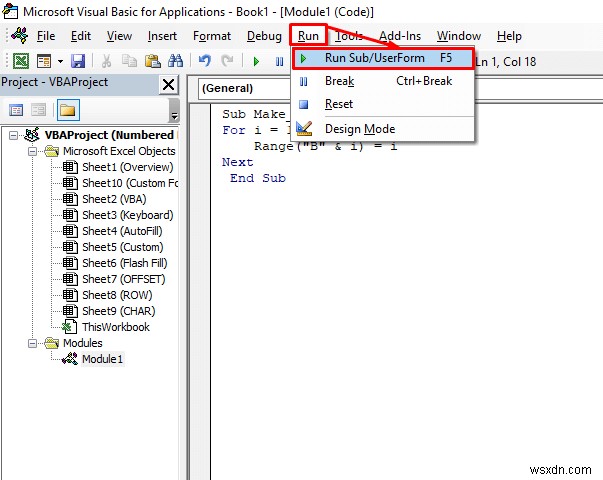Select Sheet4 (AutoFill) in project tree
Screen dimensions: 603x480
point(122,231)
